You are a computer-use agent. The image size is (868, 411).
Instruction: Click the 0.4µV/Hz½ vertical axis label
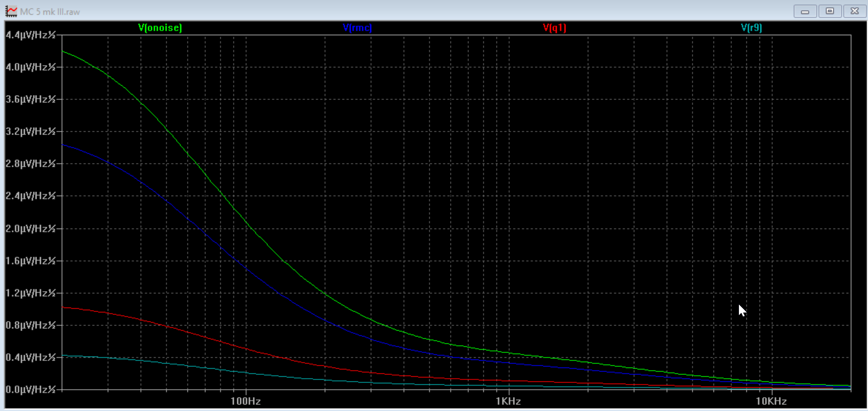pos(31,357)
